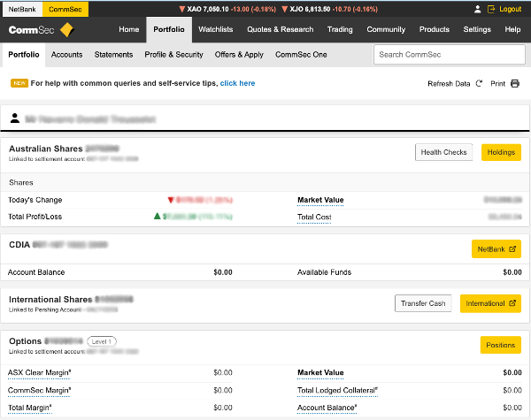
Task: Click Today's Change red down triangle
Action: pyautogui.click(x=171, y=200)
